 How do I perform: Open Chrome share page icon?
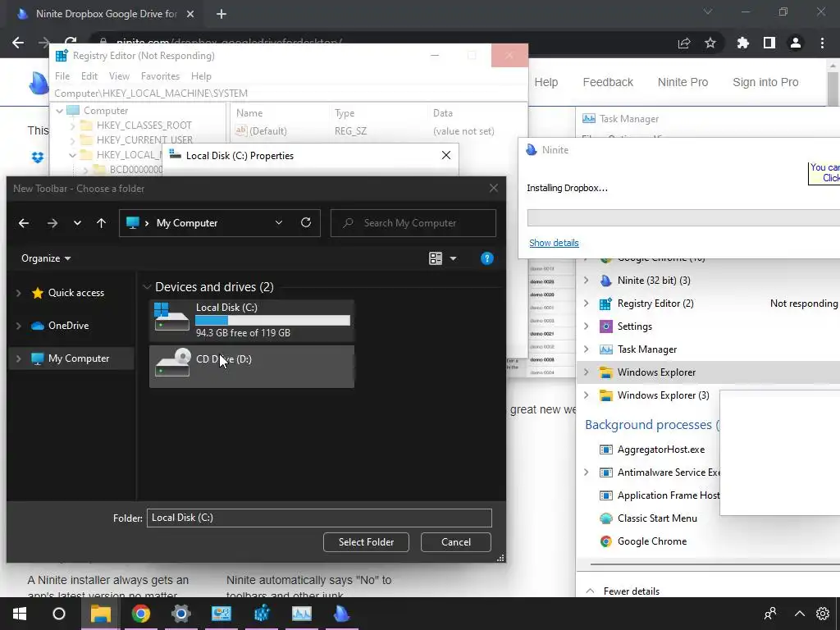(x=684, y=43)
